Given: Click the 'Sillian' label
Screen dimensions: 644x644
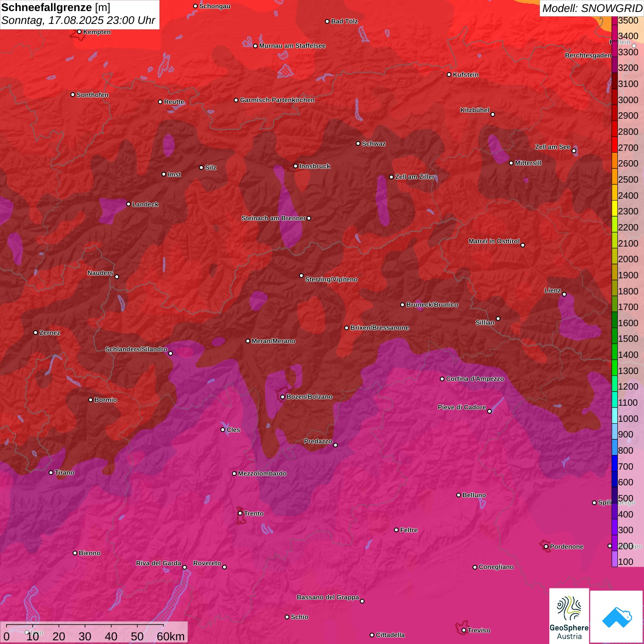Looking at the screenshot, I should [x=485, y=322].
